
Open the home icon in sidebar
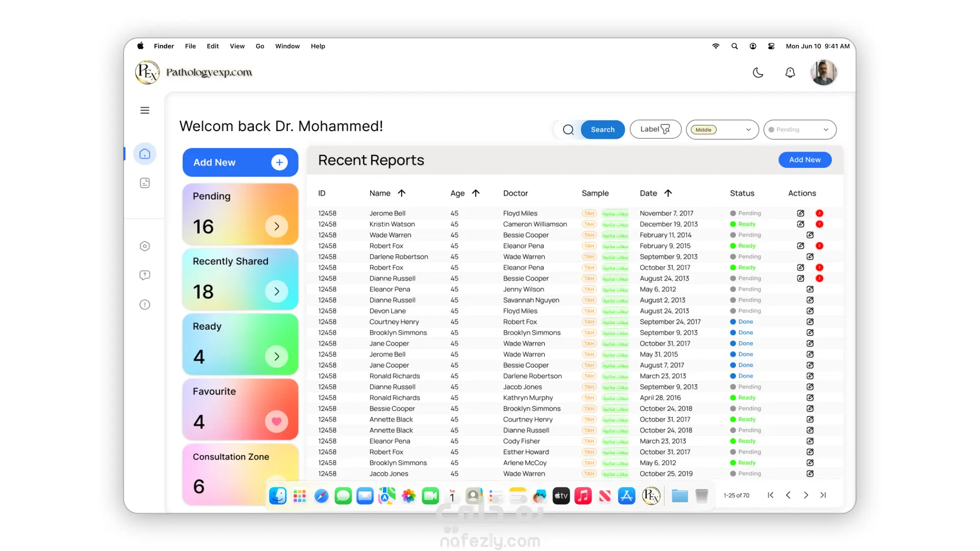[145, 154]
